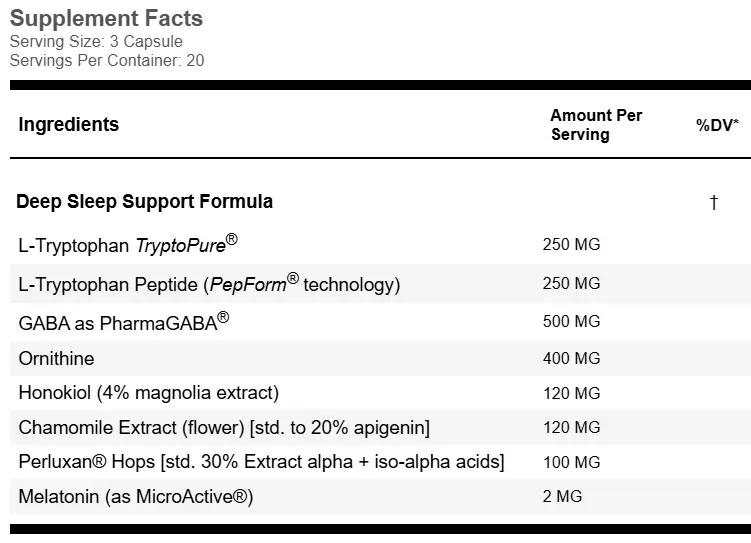Click the GABA as PharmaGABA ingredient
Screen dimensions: 751x543
pos(124,321)
